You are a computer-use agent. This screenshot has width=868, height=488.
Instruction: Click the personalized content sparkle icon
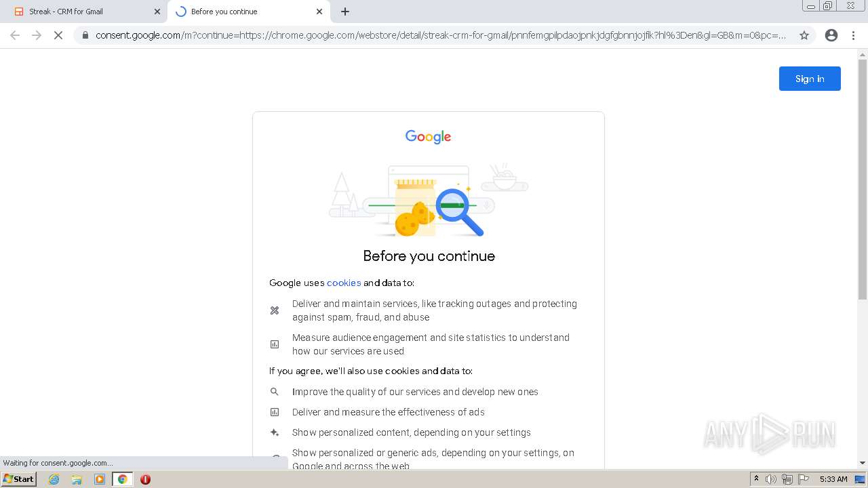(x=275, y=432)
